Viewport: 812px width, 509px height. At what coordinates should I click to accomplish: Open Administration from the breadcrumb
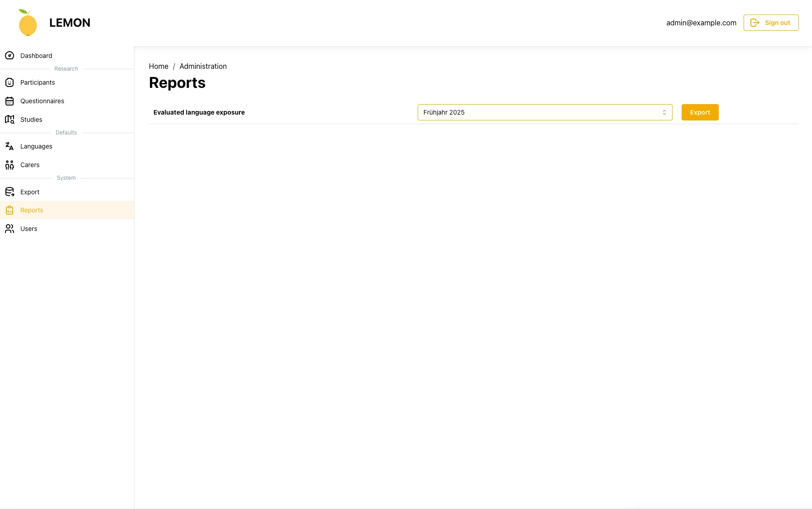(202, 66)
